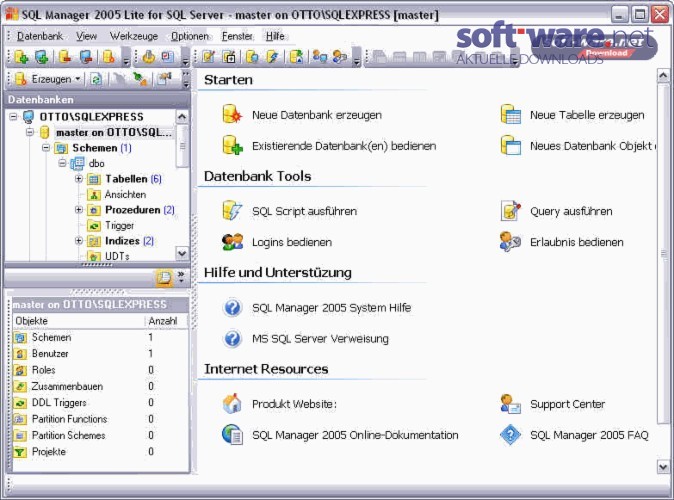674x500 pixels.
Task: Click the lightning bolt script toolbar icon
Action: click(x=273, y=57)
